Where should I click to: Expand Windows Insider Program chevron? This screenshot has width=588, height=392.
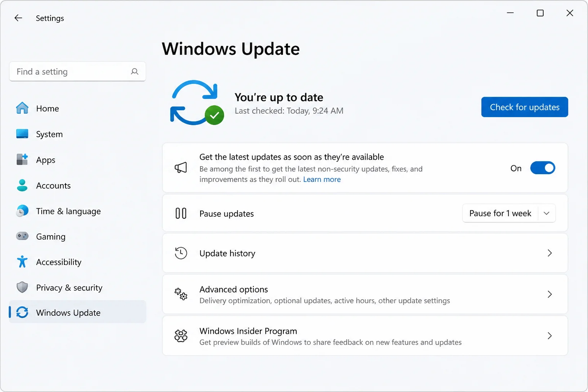(x=550, y=336)
